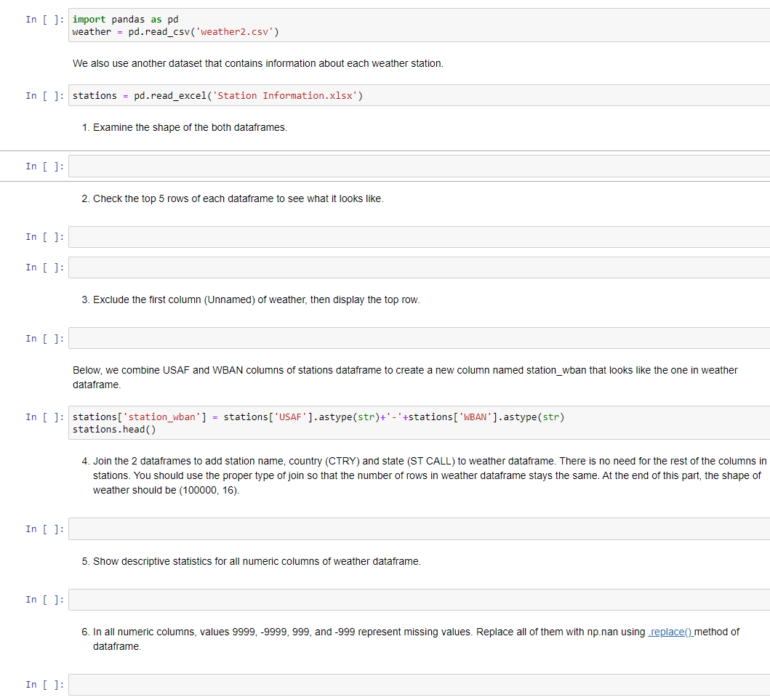The width and height of the screenshot is (770, 700).
Task: Click the In [ ] prompt beside the stations cell
Action: (41, 95)
